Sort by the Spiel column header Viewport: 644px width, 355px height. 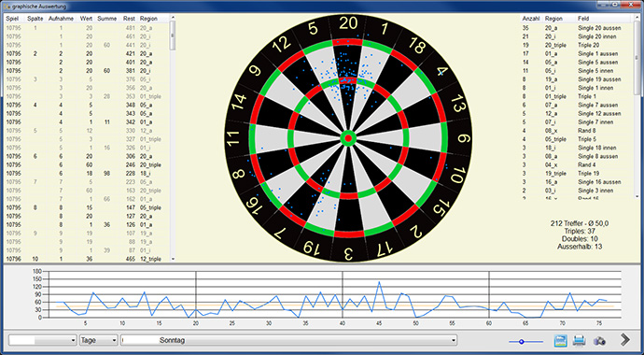pyautogui.click(x=12, y=19)
